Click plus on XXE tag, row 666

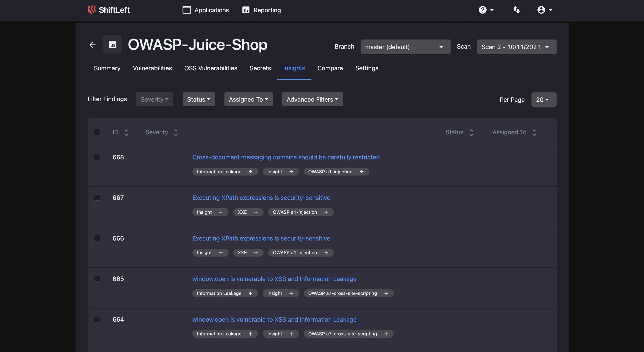[x=256, y=253]
